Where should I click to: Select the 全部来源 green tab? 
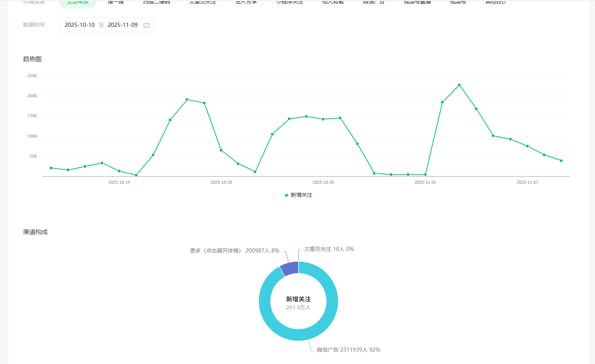78,3
